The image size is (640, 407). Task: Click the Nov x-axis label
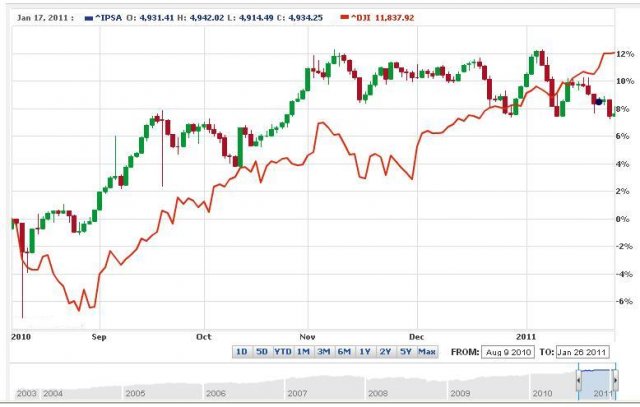(307, 337)
